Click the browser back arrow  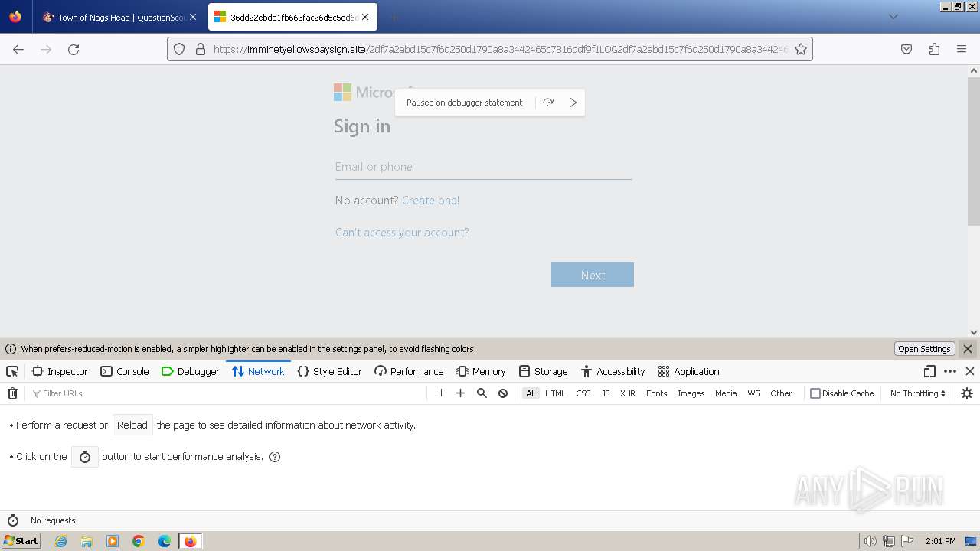(18, 49)
